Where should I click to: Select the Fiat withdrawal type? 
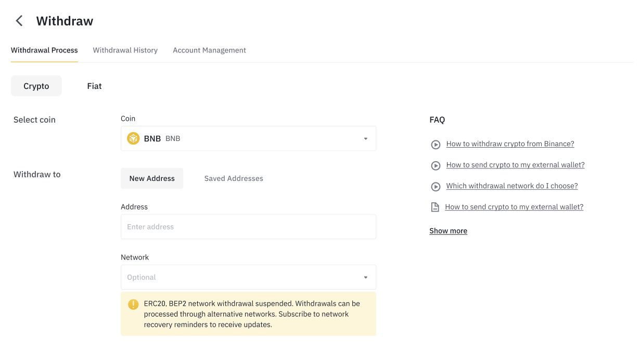(x=94, y=86)
